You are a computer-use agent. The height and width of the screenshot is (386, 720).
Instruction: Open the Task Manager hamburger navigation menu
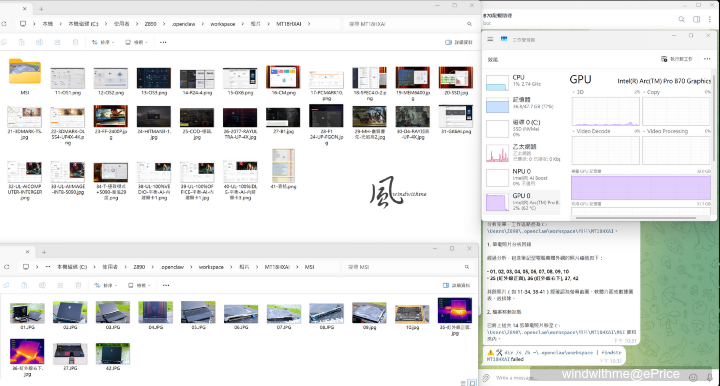click(x=490, y=39)
